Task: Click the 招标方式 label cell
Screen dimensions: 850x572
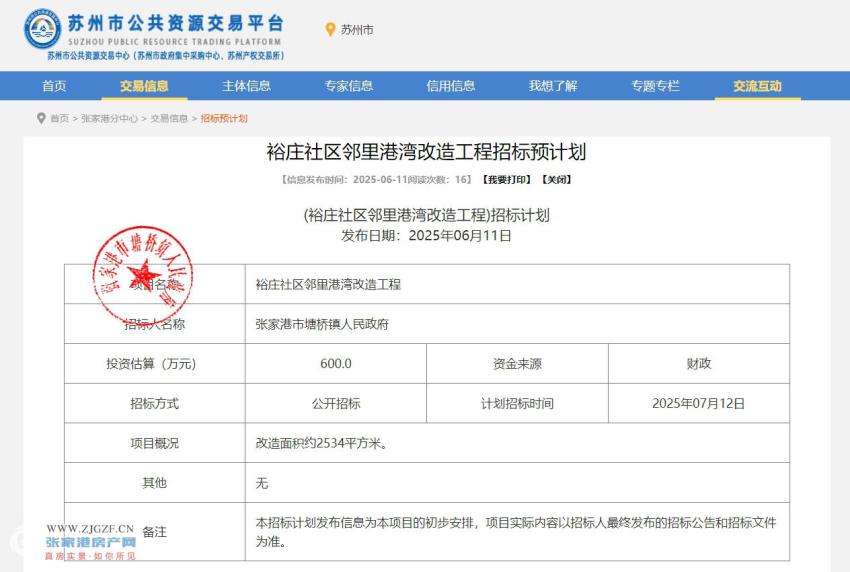Action: tap(154, 403)
